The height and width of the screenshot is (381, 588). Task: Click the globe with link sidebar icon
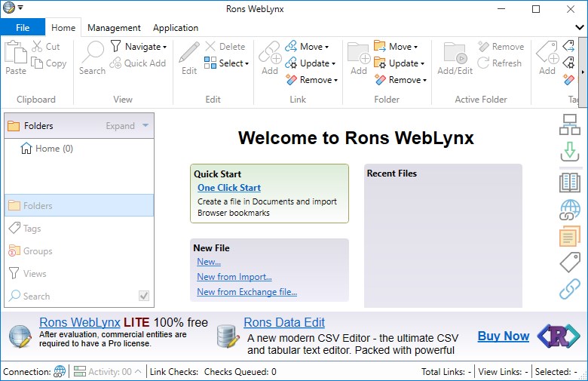pyautogui.click(x=570, y=210)
